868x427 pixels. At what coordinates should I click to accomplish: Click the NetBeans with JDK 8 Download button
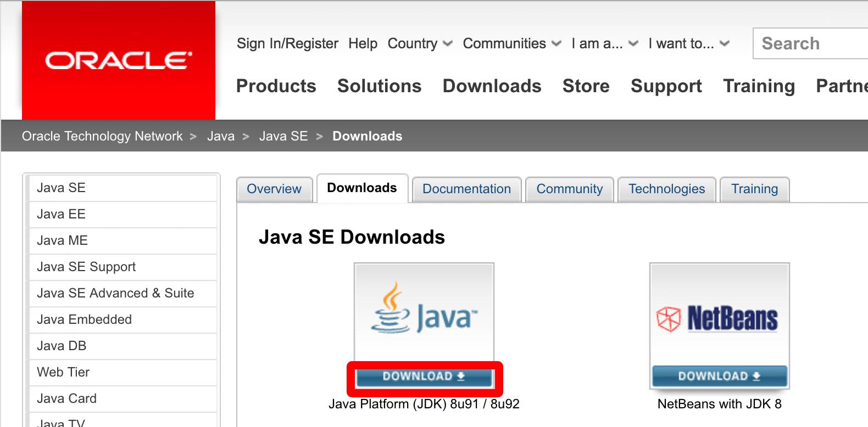coord(720,377)
